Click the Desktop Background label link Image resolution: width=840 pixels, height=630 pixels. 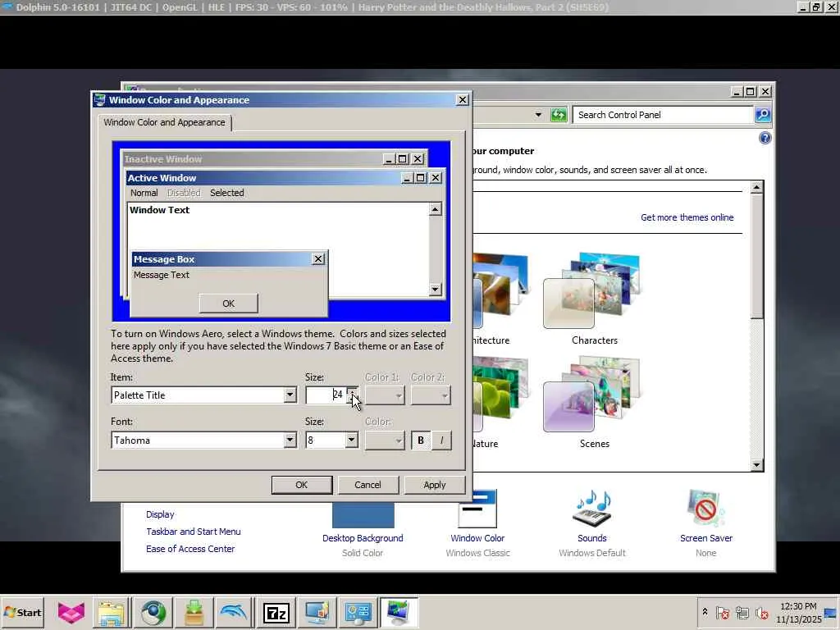click(x=363, y=538)
